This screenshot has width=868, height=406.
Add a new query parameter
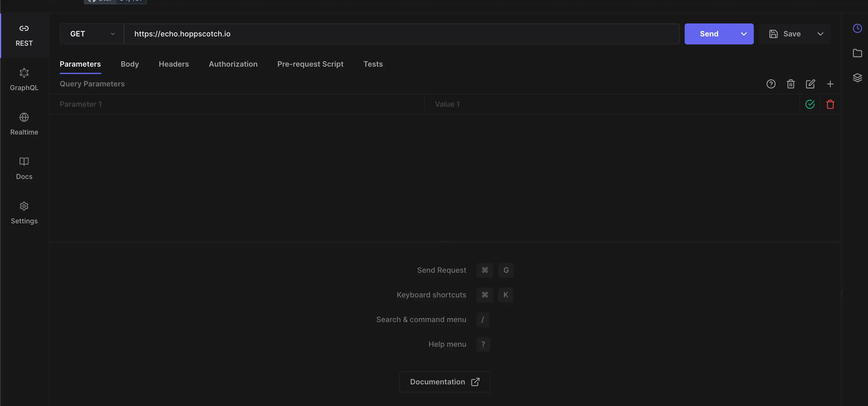[830, 84]
